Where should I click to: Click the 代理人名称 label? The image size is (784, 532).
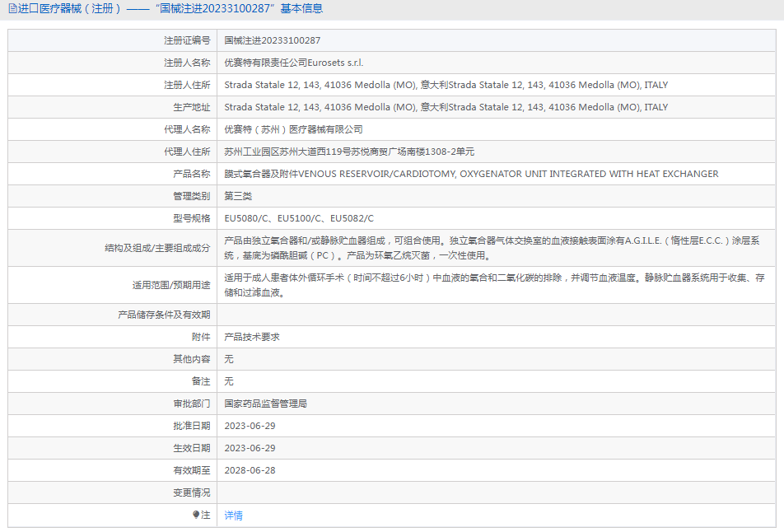tap(187, 129)
